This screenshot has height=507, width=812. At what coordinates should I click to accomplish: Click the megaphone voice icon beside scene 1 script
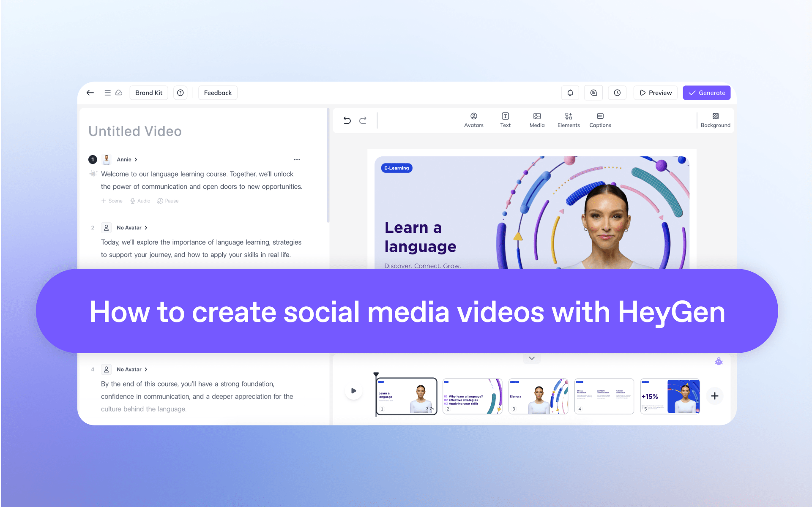[93, 174]
